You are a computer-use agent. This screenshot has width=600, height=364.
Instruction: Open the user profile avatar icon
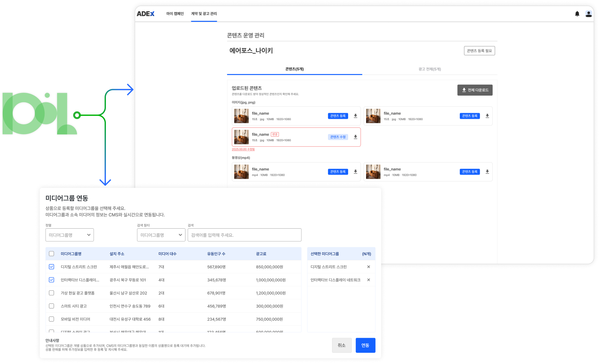click(588, 14)
